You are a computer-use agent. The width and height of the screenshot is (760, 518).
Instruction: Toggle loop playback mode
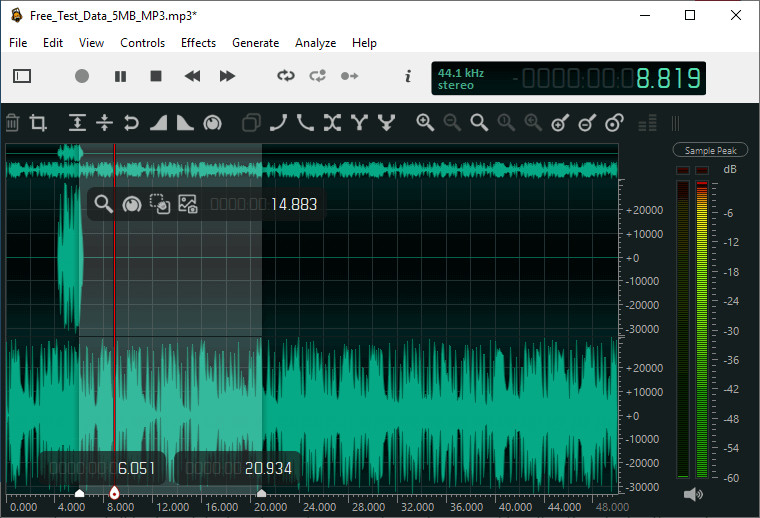tap(287, 76)
